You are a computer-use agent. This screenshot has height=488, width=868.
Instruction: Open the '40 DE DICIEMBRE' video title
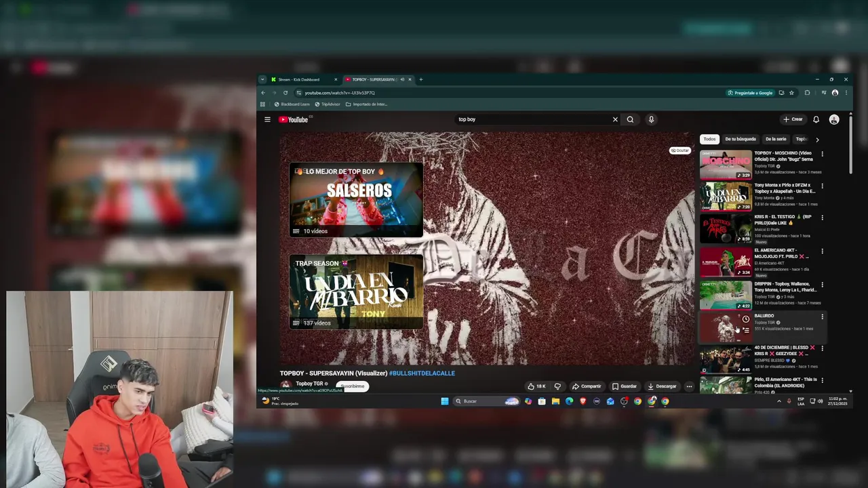click(x=785, y=350)
